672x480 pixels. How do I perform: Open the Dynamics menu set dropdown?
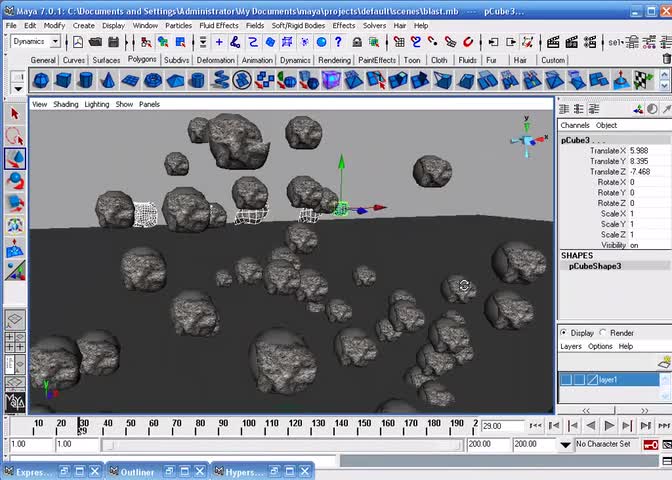tap(55, 42)
